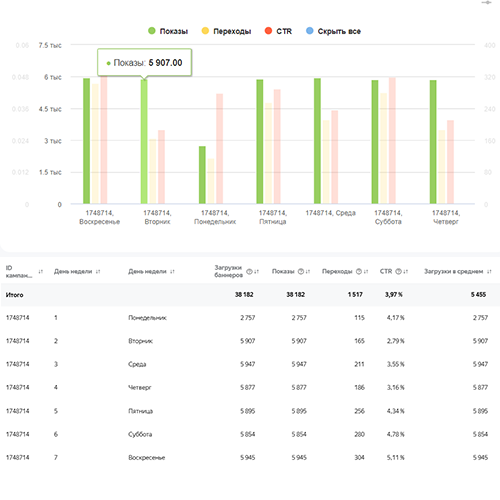The height and width of the screenshot is (500, 500).
Task: Click the tooltip showing Показы: 5 907.00
Action: pos(144,63)
